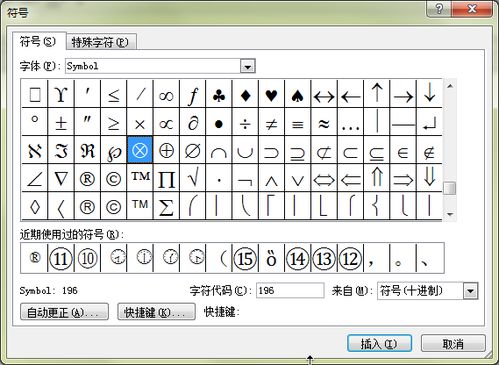Click the 快捷键(K)... button
Viewport: 499px width, 365px height.
[x=156, y=312]
